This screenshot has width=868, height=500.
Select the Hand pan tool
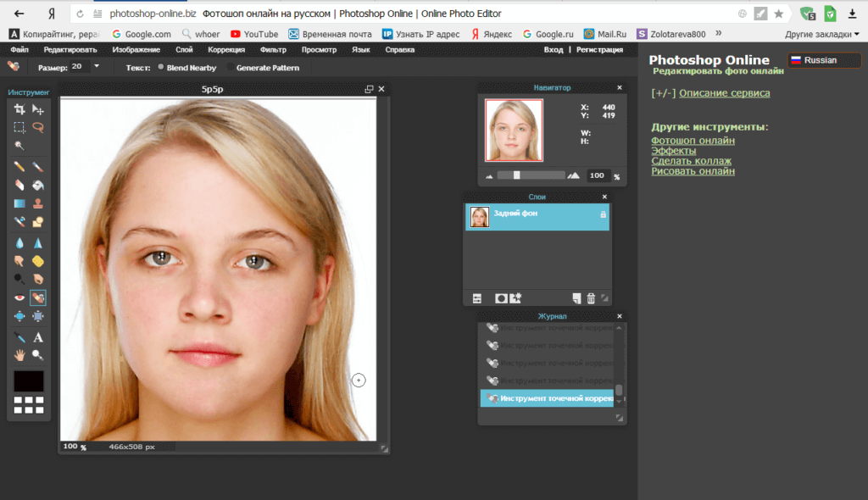pyautogui.click(x=19, y=355)
